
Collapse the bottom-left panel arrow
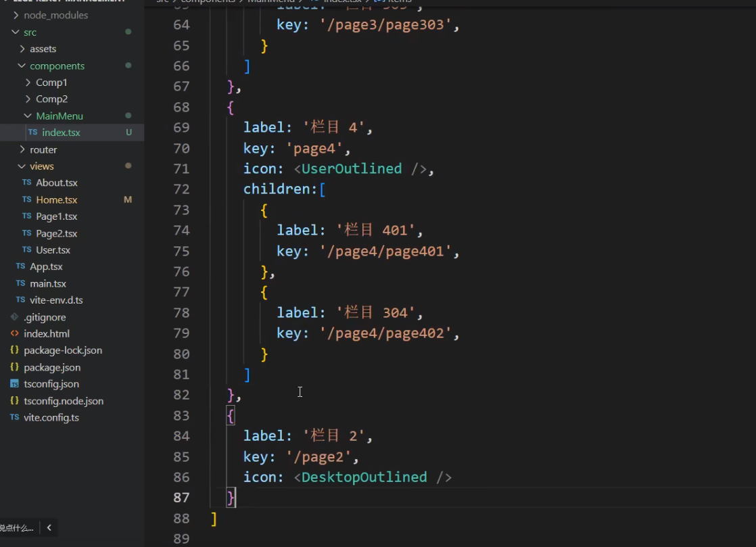(x=49, y=527)
